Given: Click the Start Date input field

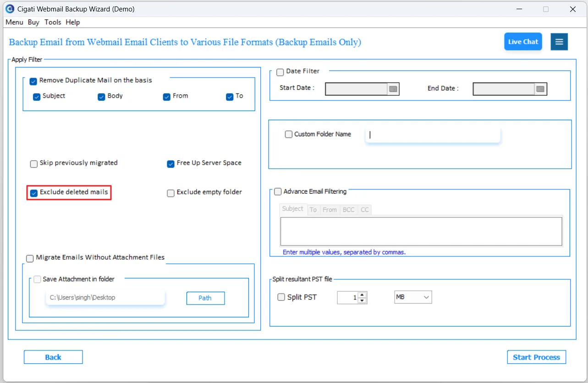Looking at the screenshot, I should point(357,89).
